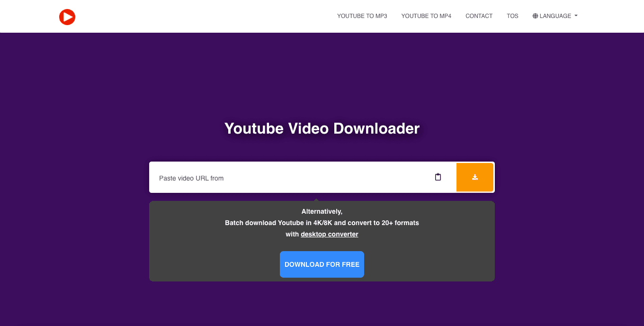
Task: Open the YouTube to MP3 page
Action: [362, 16]
